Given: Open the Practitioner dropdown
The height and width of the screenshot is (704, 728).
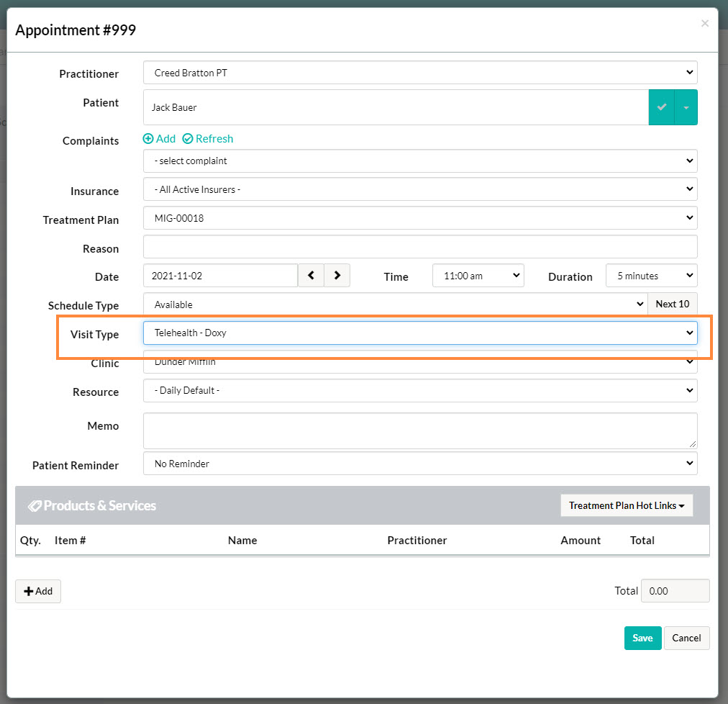Looking at the screenshot, I should point(420,73).
